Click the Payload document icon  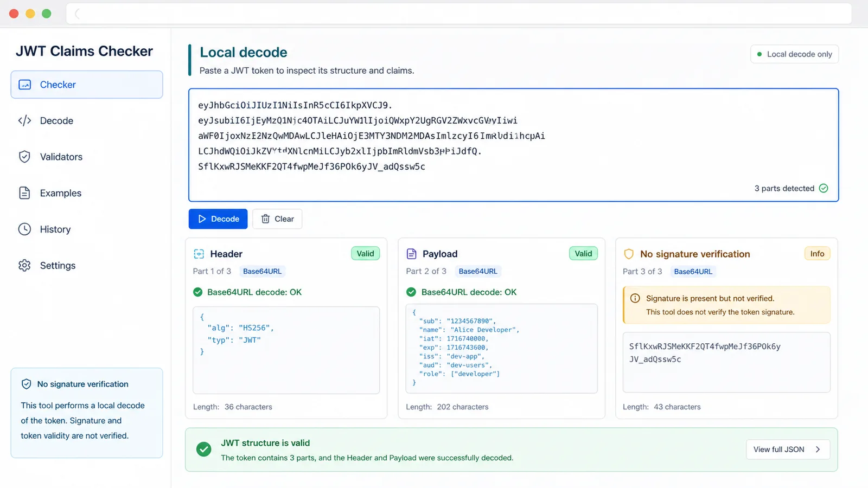point(412,254)
